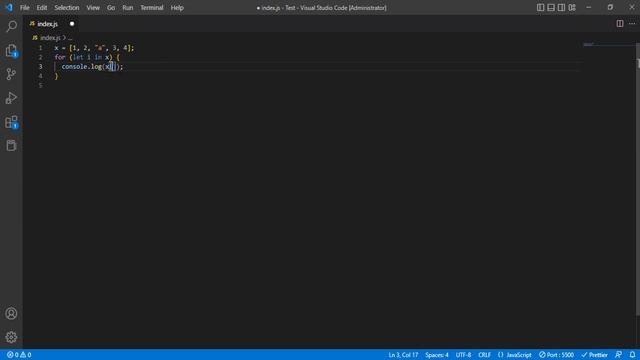Open the Explorer view icon

[x=11, y=51]
